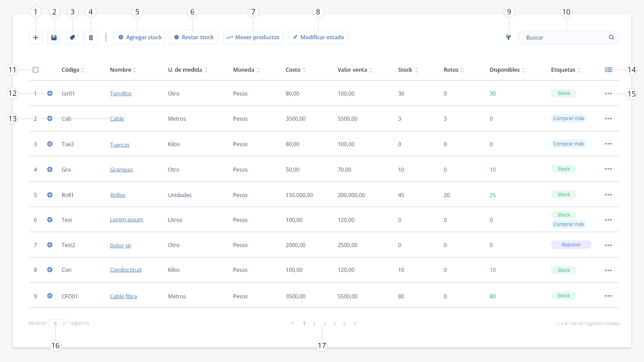This screenshot has width=644, height=362.
Task: Open three-dots menu for Tornillos row
Action: (608, 94)
